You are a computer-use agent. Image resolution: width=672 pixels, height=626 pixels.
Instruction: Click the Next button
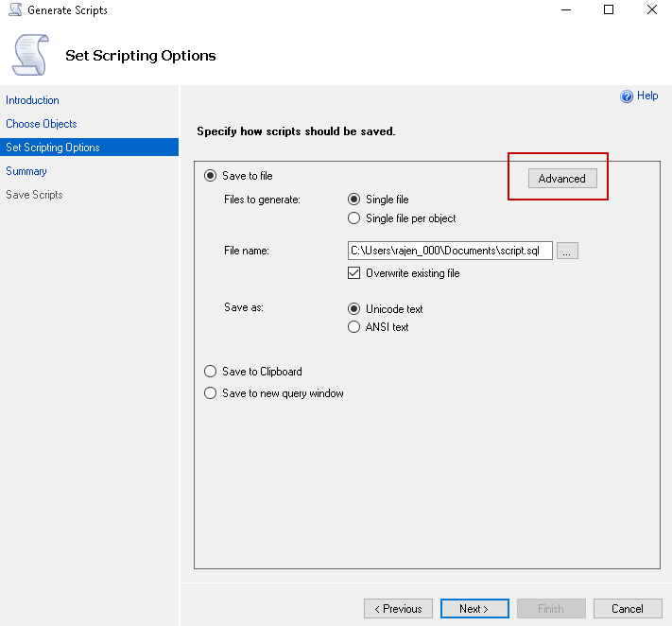click(x=474, y=609)
